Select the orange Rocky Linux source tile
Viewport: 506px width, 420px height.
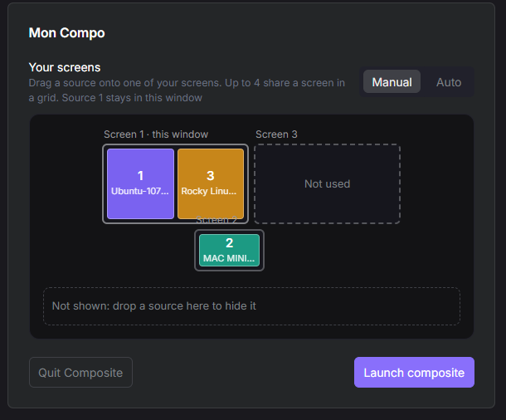[211, 183]
